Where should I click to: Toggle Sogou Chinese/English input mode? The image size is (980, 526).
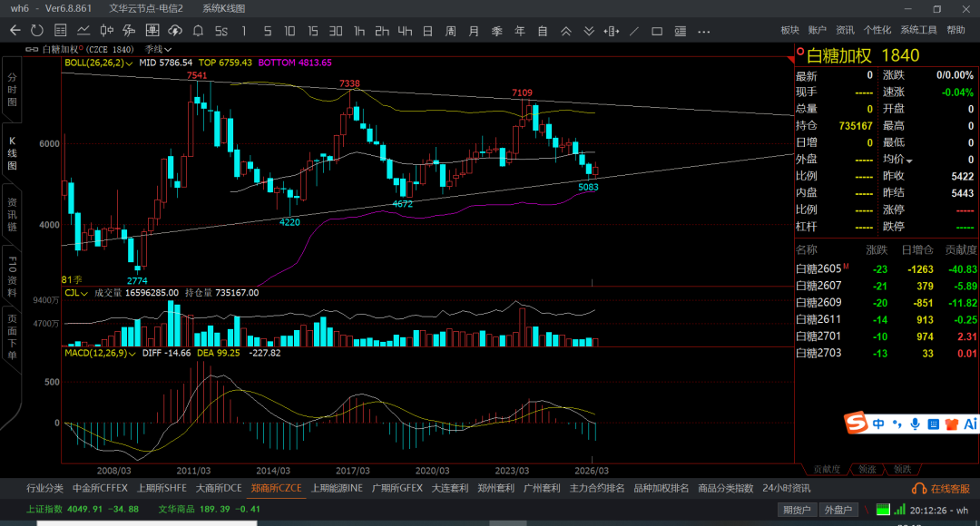click(x=878, y=424)
